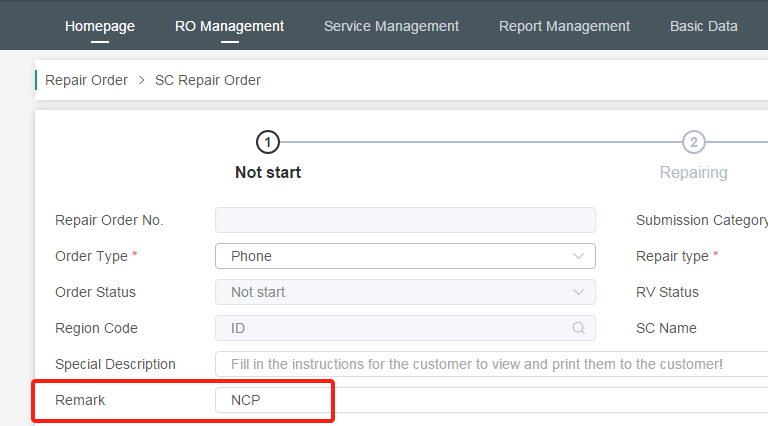Open Service Management menu
Screen dimensions: 768x426
pyautogui.click(x=391, y=26)
